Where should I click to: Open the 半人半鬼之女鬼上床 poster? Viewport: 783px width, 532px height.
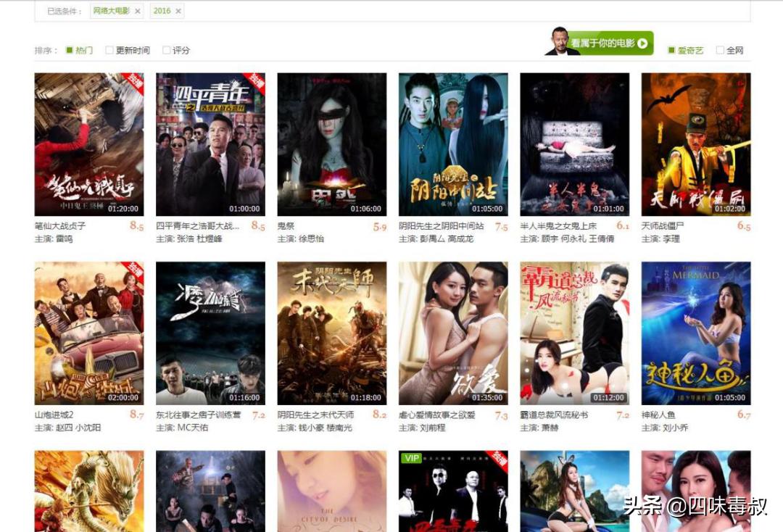pos(574,144)
